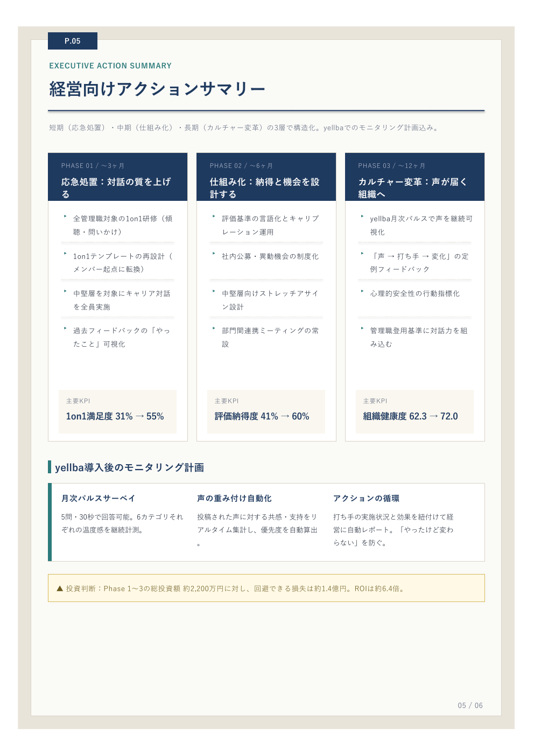Viewport: 534px width, 756px height.
Task: Click the title 経営向けアクションサマリー
Action: point(157,89)
